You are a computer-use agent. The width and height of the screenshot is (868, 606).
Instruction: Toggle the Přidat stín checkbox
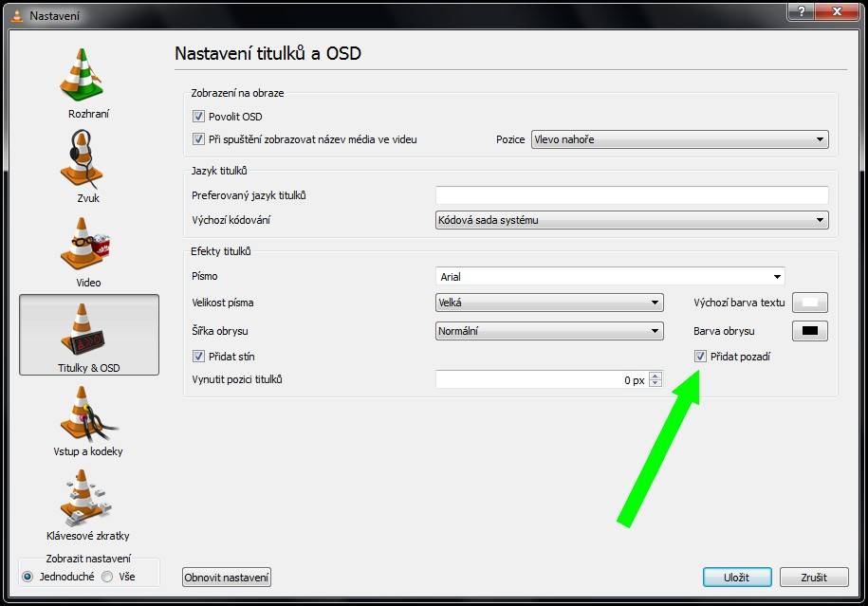pyautogui.click(x=198, y=356)
